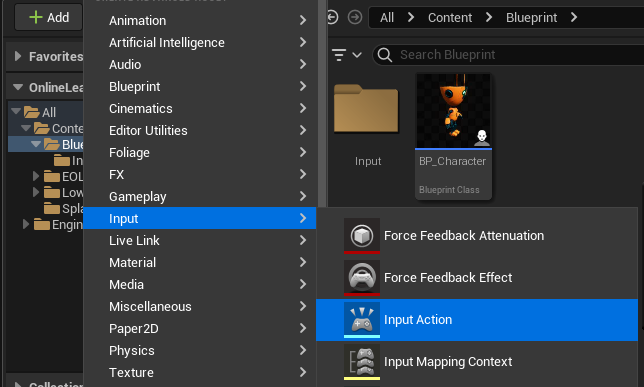Pick the Input Mapping Context icon
Viewport: 644px width, 387px height.
pos(361,362)
